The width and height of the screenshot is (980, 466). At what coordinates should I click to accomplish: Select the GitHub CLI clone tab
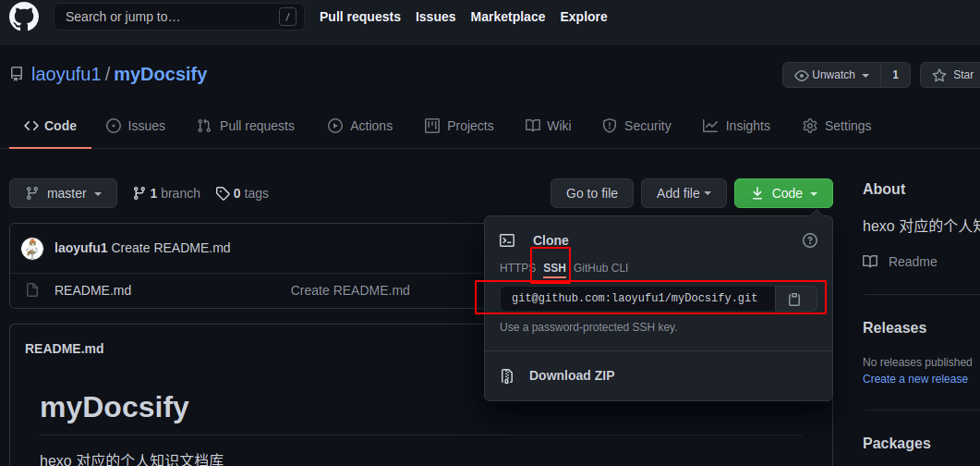coord(600,268)
